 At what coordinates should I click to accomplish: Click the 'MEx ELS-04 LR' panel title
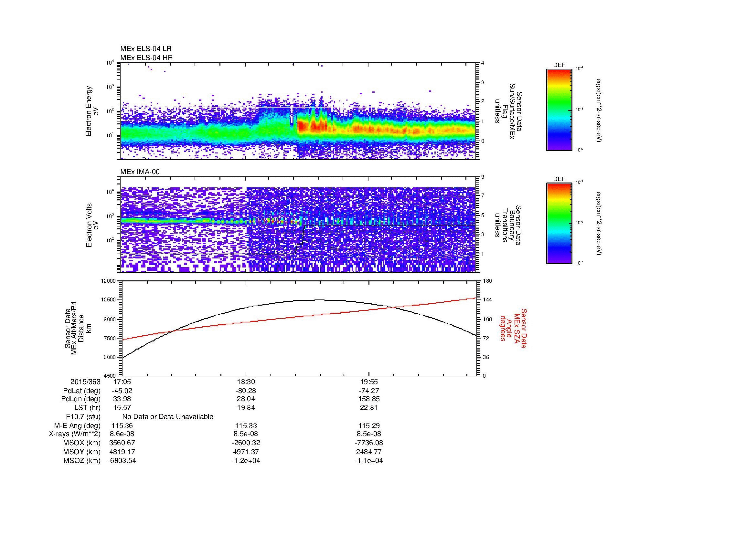[x=146, y=49]
